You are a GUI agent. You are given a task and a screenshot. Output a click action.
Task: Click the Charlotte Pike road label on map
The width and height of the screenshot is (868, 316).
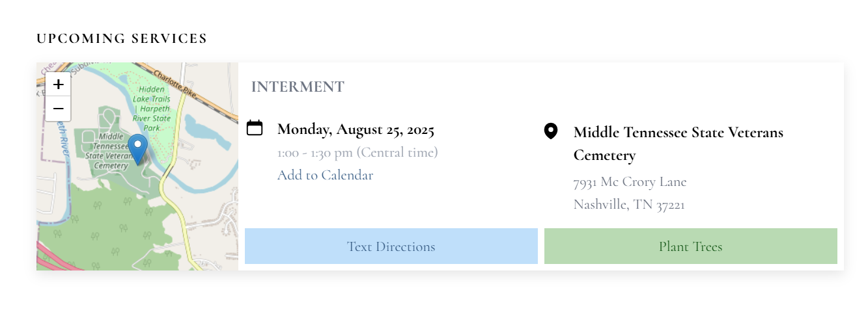click(175, 82)
